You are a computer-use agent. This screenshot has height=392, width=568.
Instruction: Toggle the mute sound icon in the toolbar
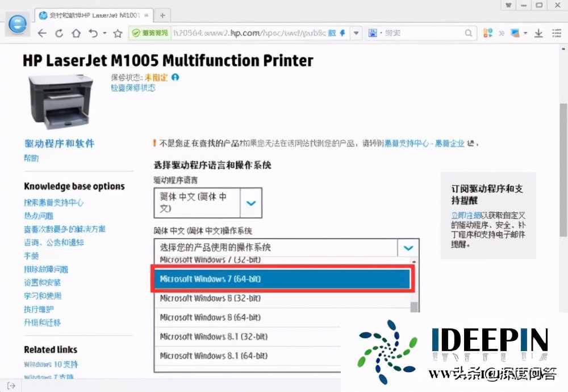(x=501, y=33)
